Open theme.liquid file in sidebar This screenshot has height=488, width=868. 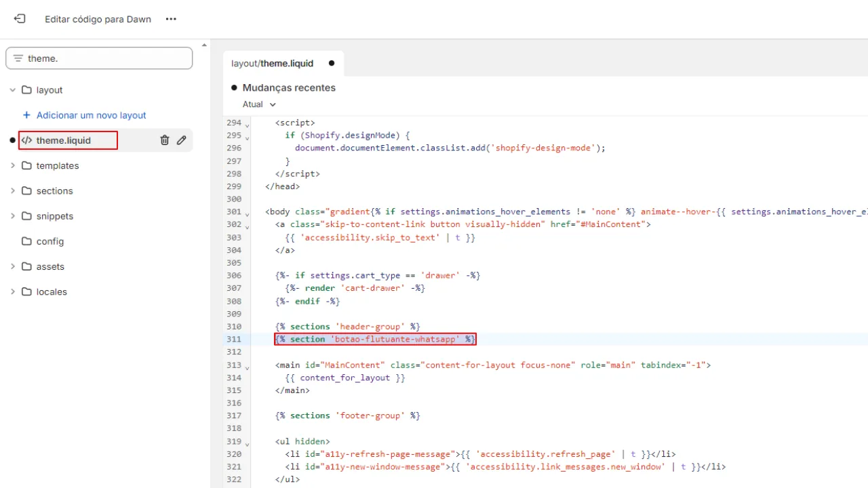click(64, 140)
